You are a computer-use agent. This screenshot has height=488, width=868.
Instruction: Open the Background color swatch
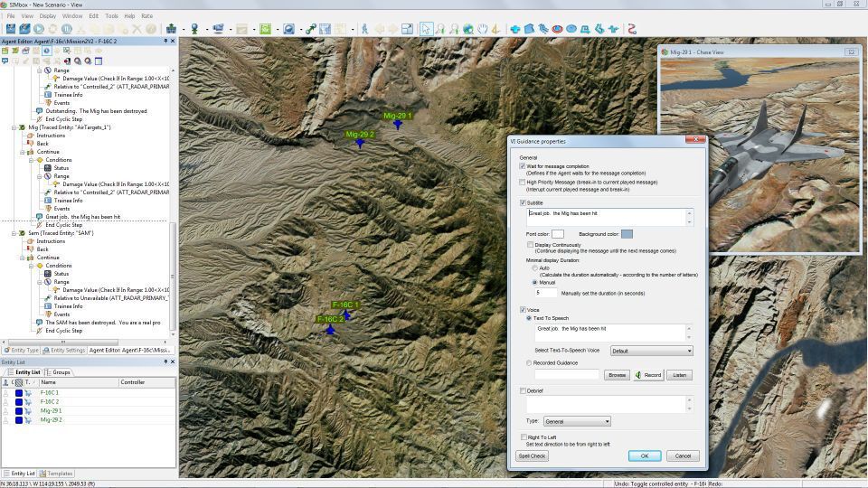click(627, 234)
